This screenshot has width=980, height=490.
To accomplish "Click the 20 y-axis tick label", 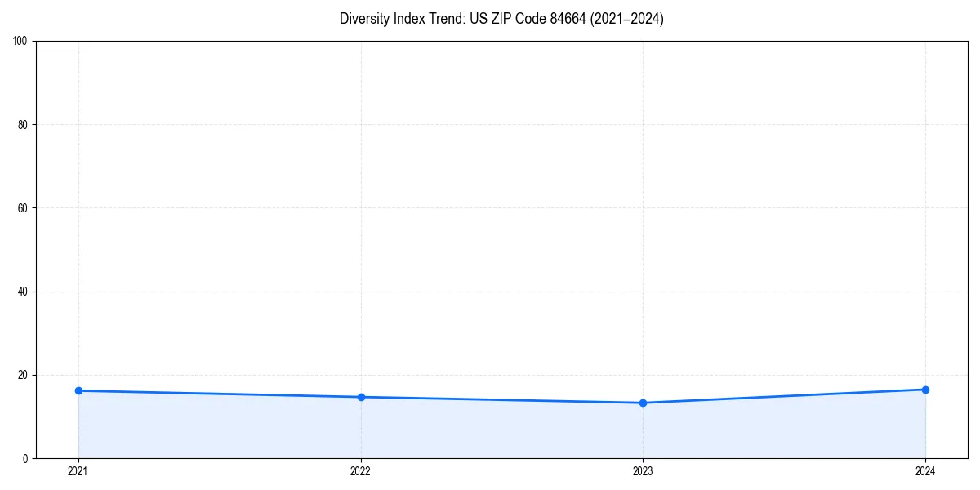I will (x=22, y=375).
